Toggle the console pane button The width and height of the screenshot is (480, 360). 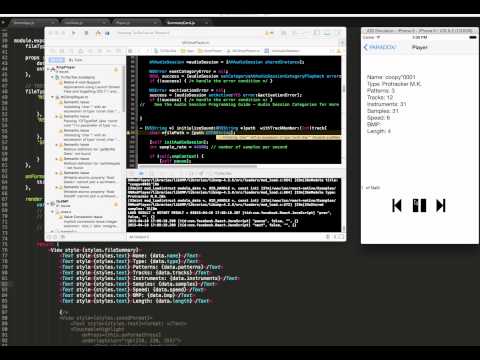click(x=342, y=237)
